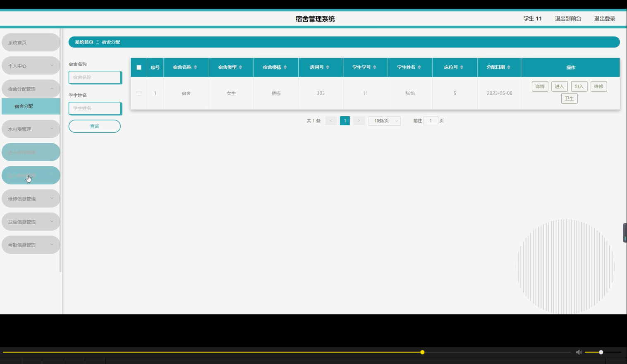Click the 出入 action button

point(579,86)
